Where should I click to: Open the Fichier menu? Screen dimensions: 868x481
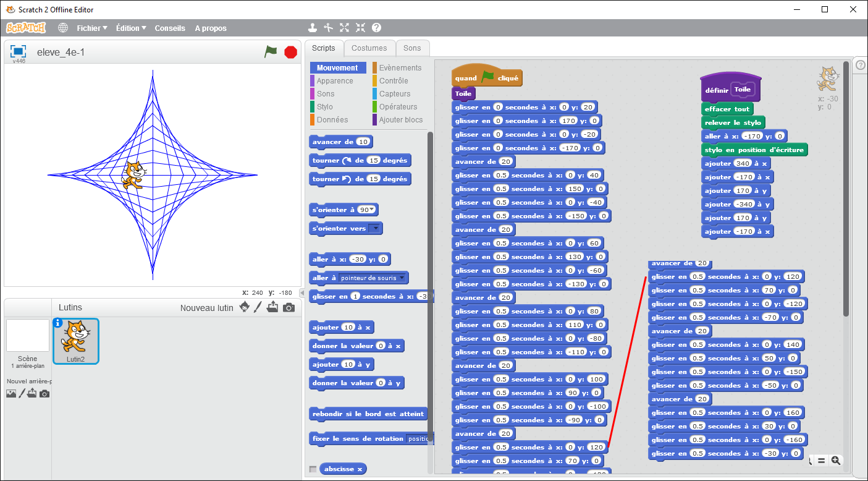click(x=91, y=28)
